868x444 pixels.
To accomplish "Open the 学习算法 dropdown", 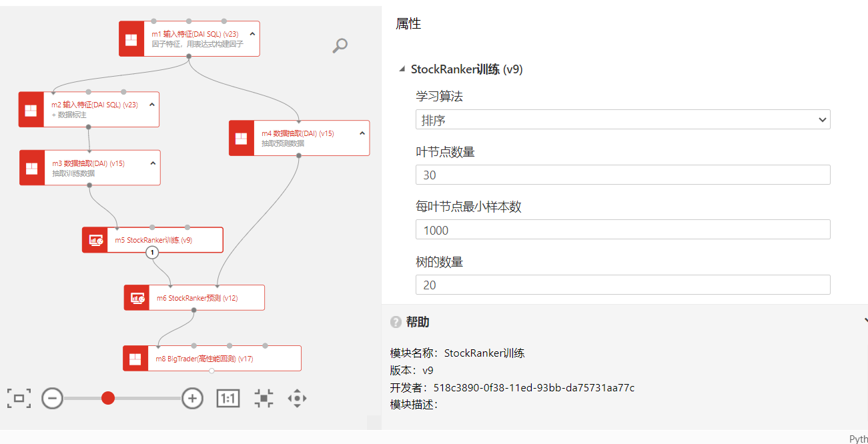I will coord(622,120).
